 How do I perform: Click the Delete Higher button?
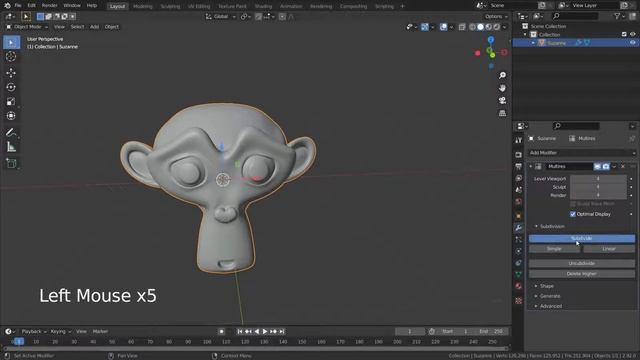[x=582, y=274]
